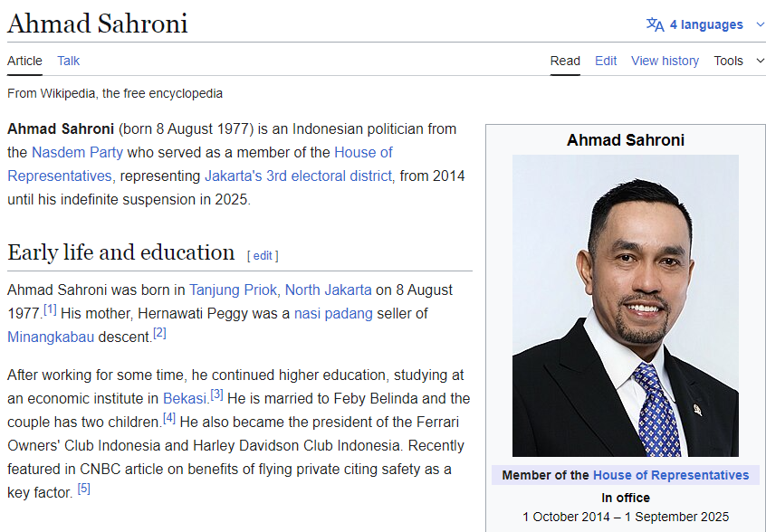Switch to the Talk tab
The width and height of the screenshot is (766, 532).
69,61
